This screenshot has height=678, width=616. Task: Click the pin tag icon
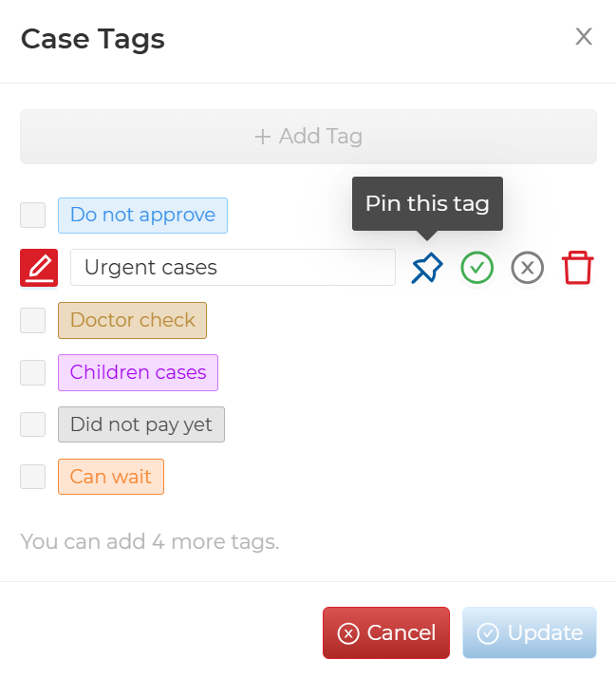pos(427,268)
